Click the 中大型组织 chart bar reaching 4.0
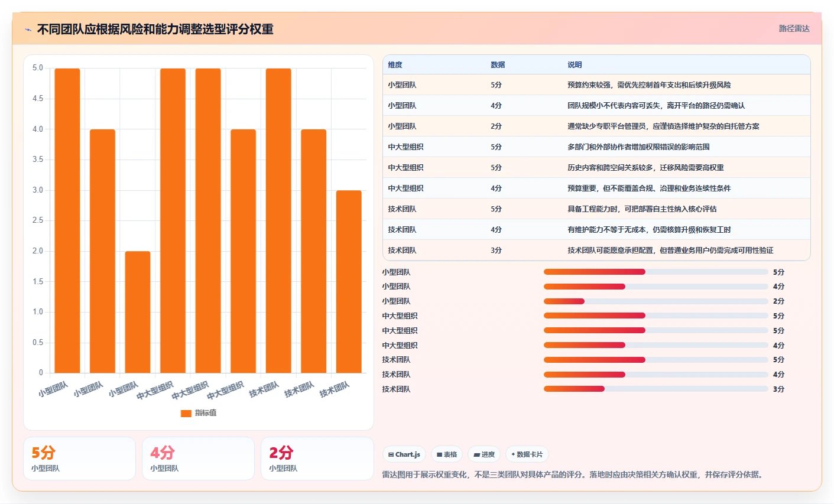The height and width of the screenshot is (504, 834). pos(243,251)
